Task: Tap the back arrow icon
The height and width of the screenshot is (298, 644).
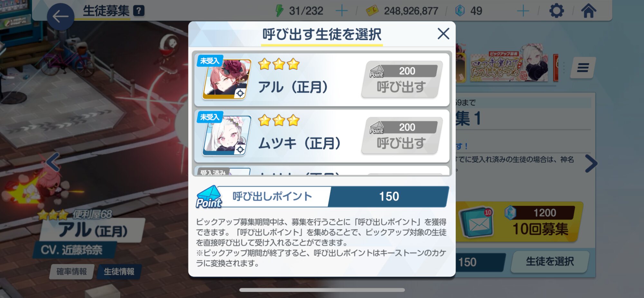Action: (x=61, y=17)
